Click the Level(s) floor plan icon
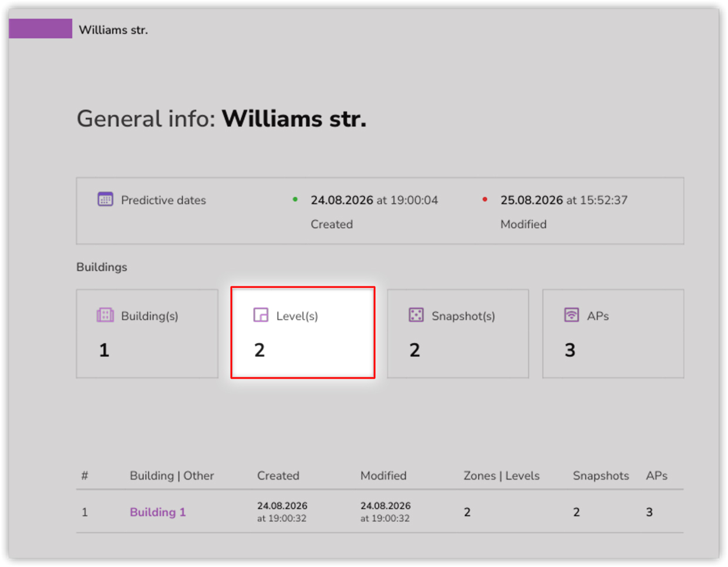This screenshot has width=728, height=567. click(261, 315)
